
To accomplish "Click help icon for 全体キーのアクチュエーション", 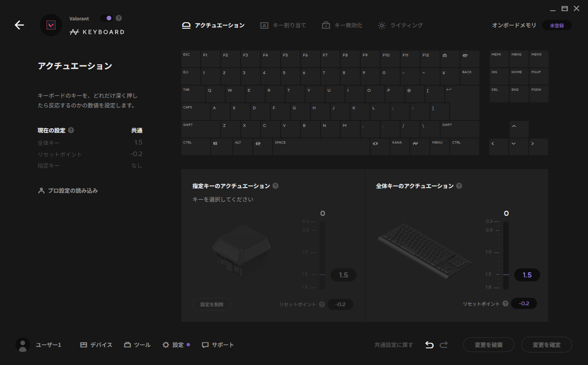I will coord(459,186).
